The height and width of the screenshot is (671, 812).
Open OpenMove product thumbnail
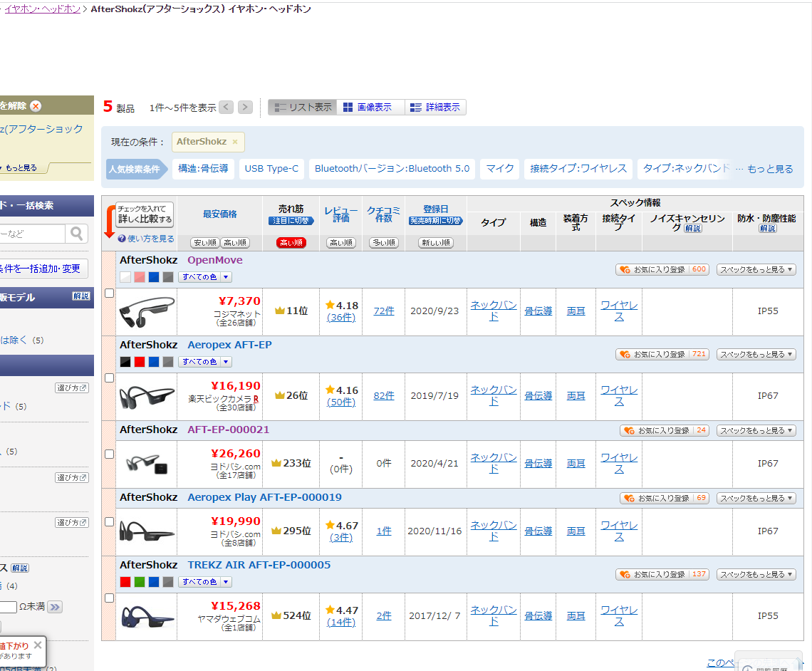point(147,312)
